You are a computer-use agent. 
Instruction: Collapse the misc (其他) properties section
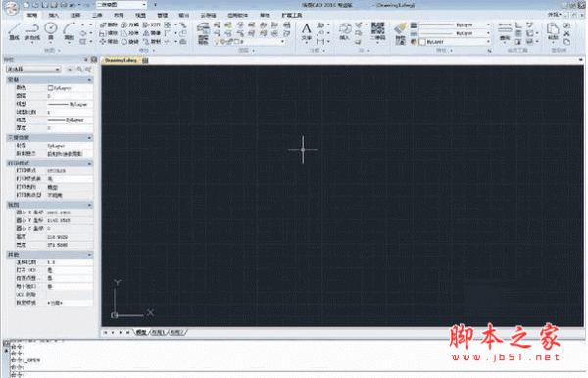[x=89, y=255]
